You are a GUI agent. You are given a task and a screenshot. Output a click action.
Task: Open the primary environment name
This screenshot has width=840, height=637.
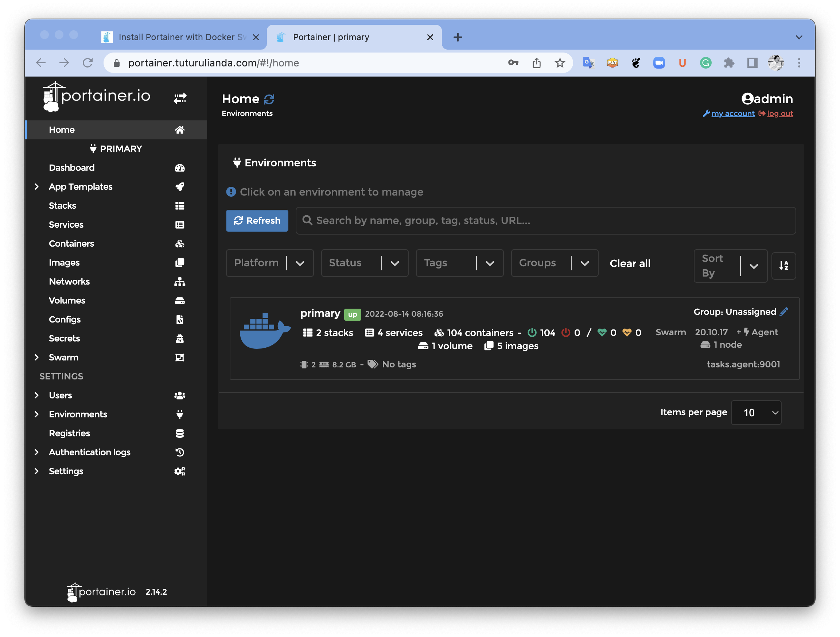tap(320, 313)
